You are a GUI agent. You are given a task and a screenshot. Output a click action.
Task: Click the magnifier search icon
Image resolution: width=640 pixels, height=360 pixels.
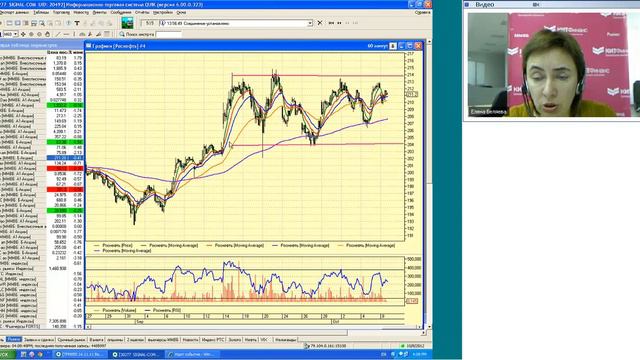[x=122, y=34]
